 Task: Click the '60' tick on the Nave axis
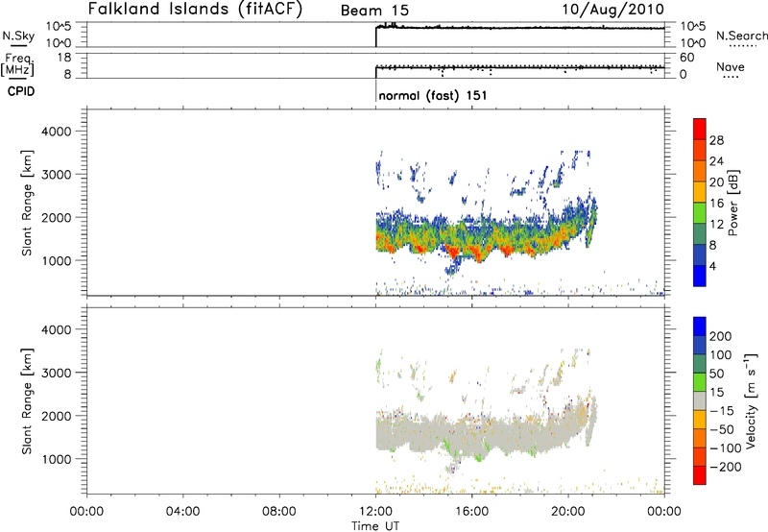686,58
